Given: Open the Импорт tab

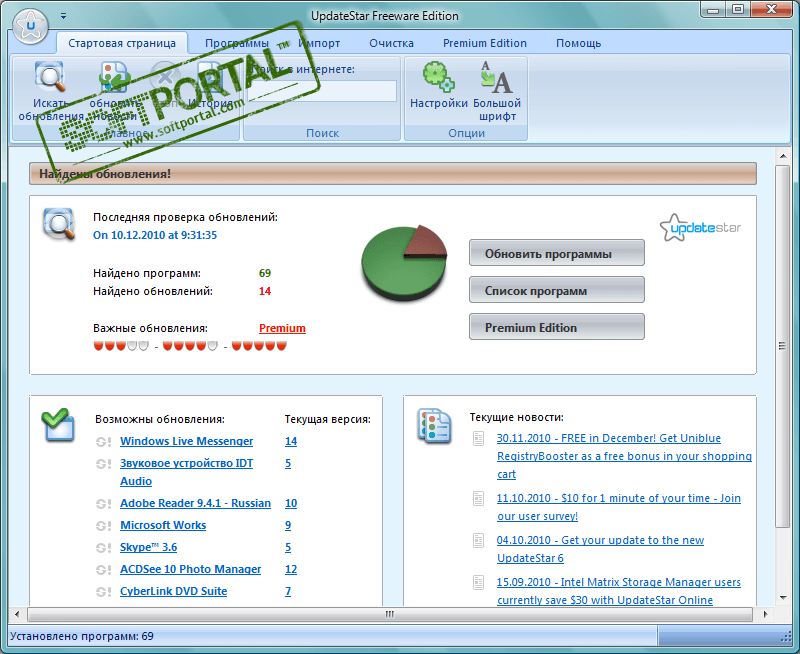Looking at the screenshot, I should [319, 43].
